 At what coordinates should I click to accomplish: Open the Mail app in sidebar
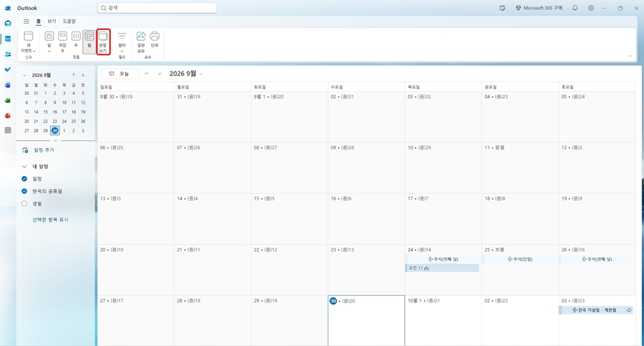pos(8,24)
